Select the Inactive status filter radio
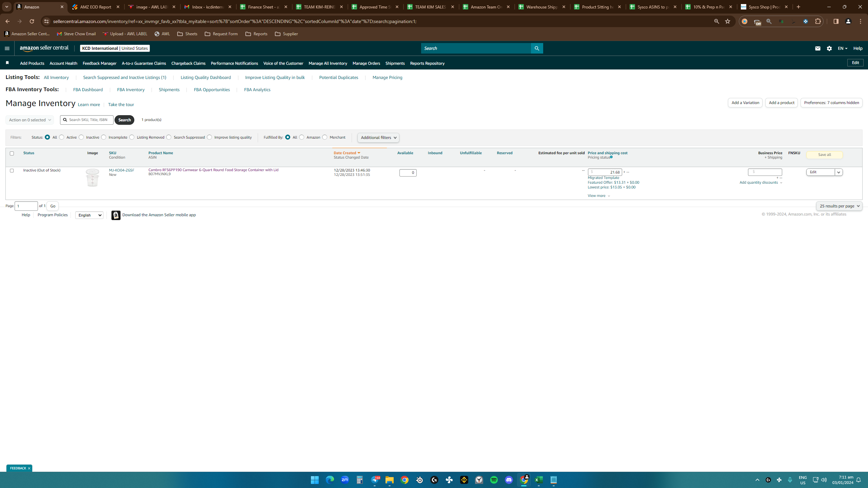Viewport: 868px width, 488px height. pyautogui.click(x=81, y=137)
